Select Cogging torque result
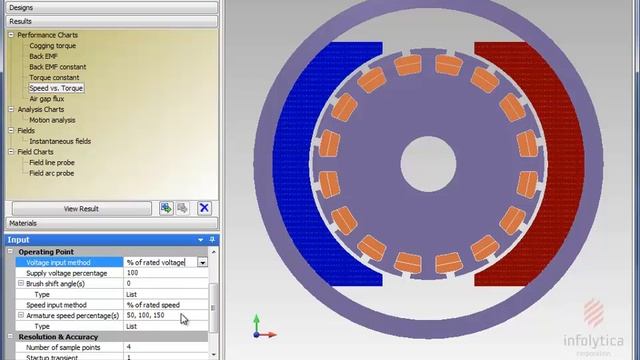 point(52,46)
